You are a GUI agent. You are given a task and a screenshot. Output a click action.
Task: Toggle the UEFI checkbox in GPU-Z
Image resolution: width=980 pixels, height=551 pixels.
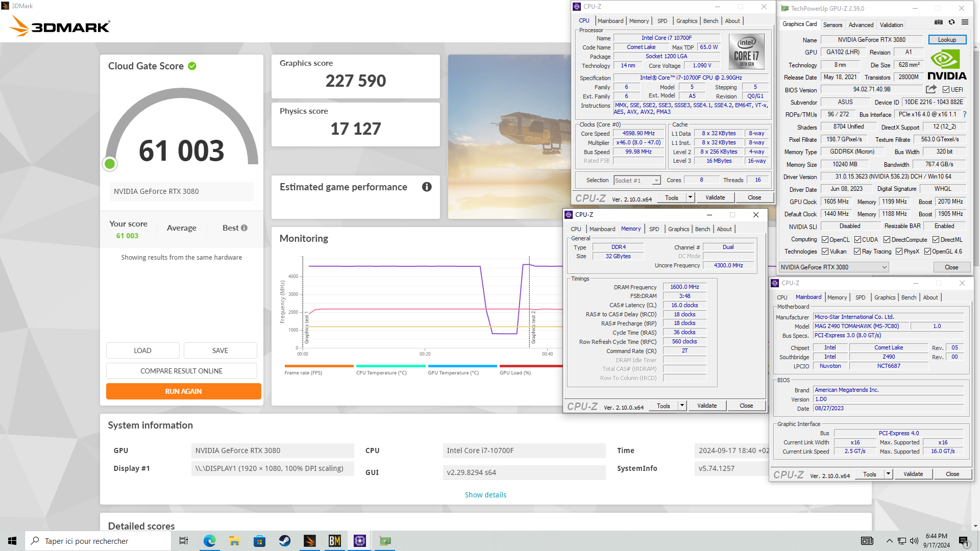point(946,90)
